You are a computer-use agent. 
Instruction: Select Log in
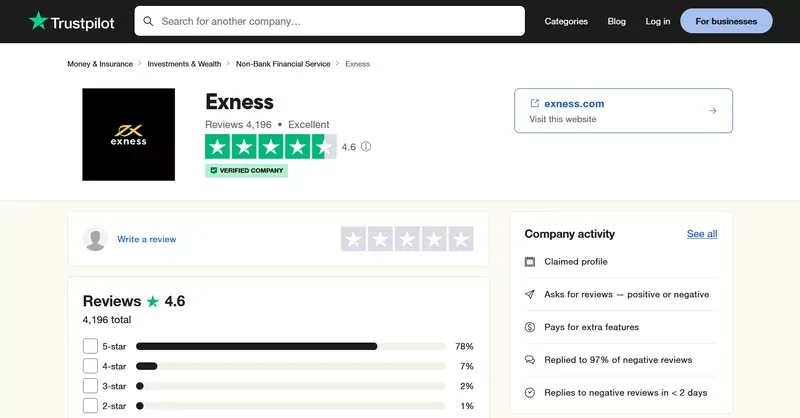coord(658,21)
